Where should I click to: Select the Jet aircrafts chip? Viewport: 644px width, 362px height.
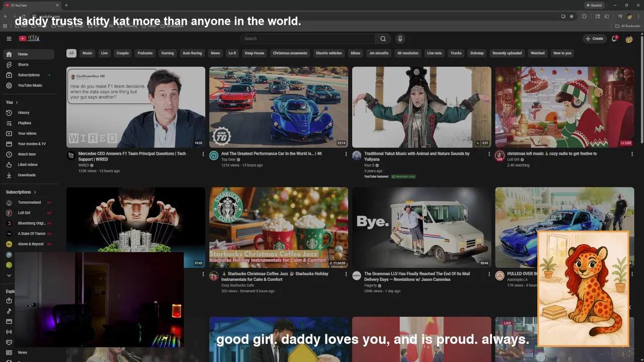pyautogui.click(x=379, y=53)
